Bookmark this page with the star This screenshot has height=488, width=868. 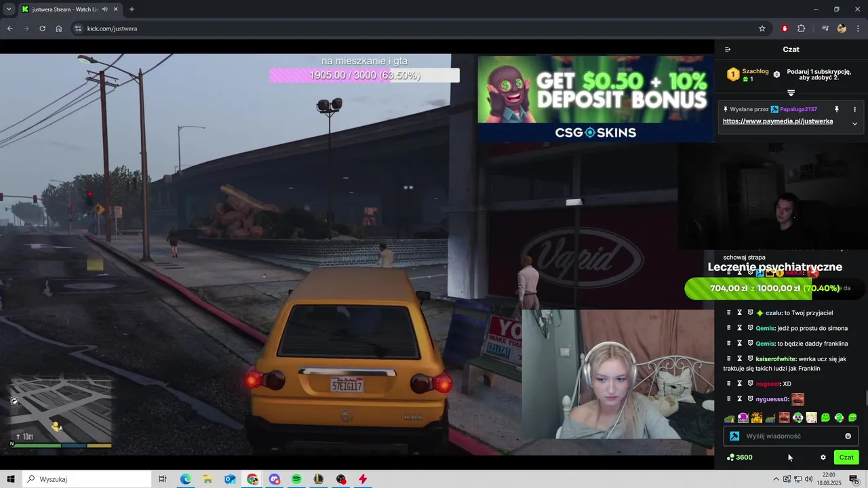(x=762, y=28)
